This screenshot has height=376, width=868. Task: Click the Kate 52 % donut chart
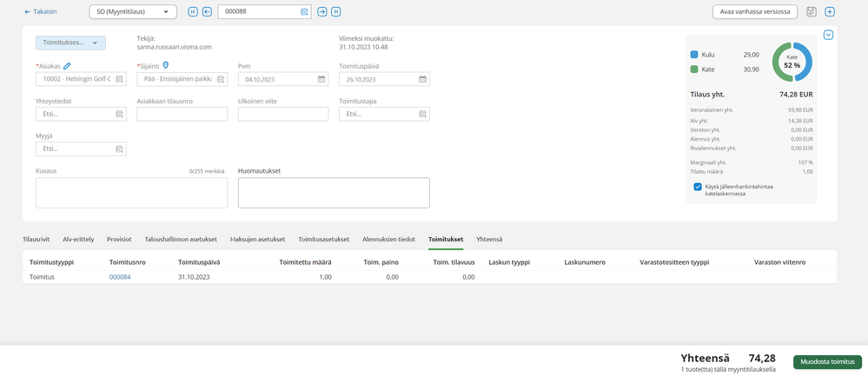(792, 62)
